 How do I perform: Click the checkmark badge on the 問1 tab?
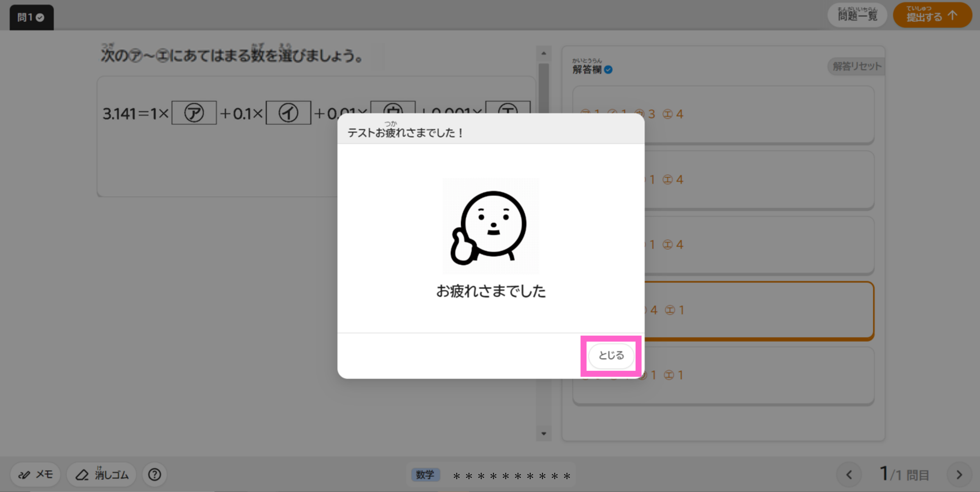click(x=40, y=17)
